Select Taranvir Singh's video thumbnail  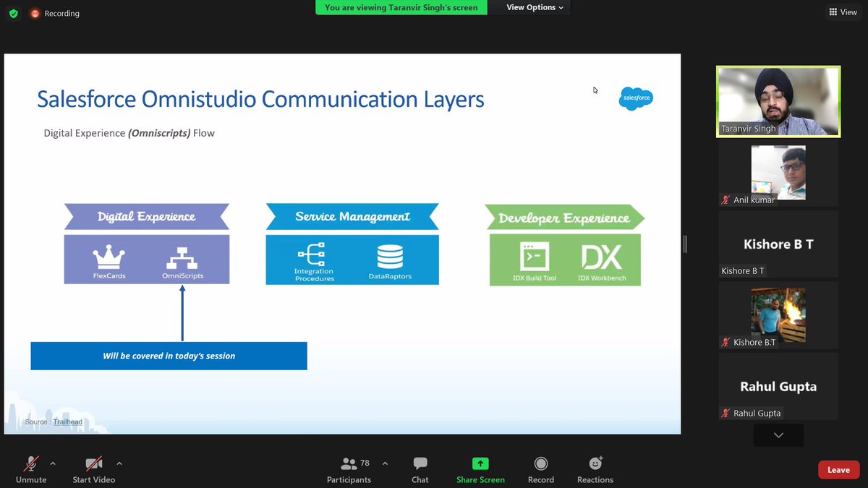pos(778,101)
